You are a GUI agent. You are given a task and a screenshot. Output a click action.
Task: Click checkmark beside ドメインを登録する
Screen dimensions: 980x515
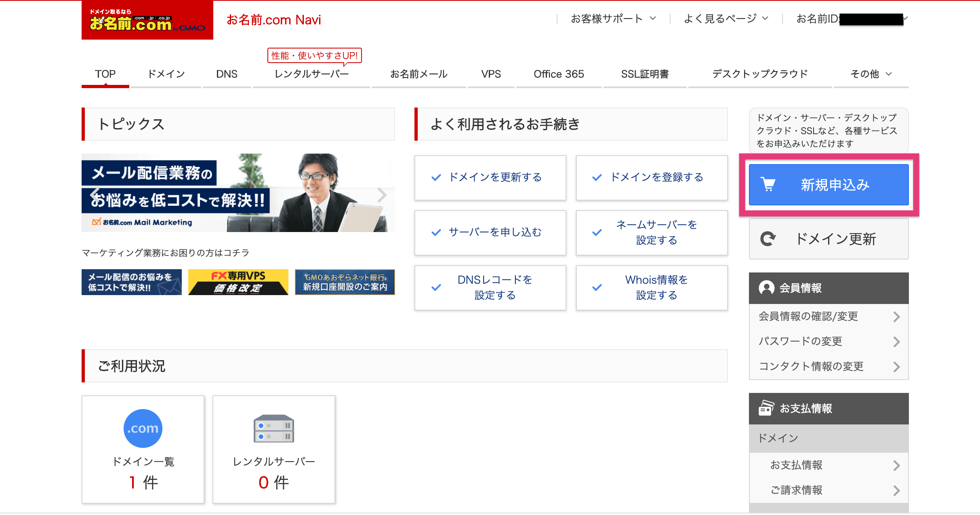tap(597, 177)
